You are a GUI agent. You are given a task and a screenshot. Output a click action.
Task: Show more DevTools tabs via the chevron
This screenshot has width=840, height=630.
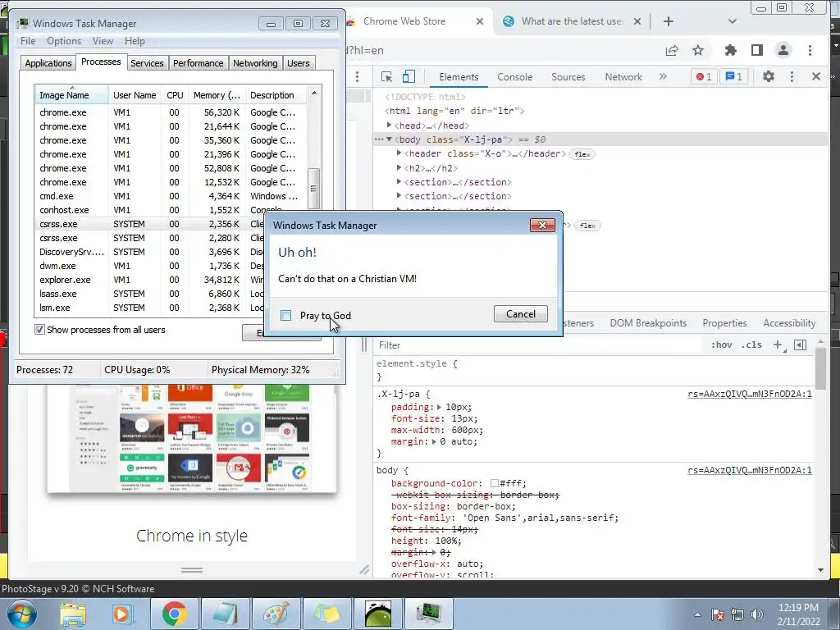coord(663,76)
